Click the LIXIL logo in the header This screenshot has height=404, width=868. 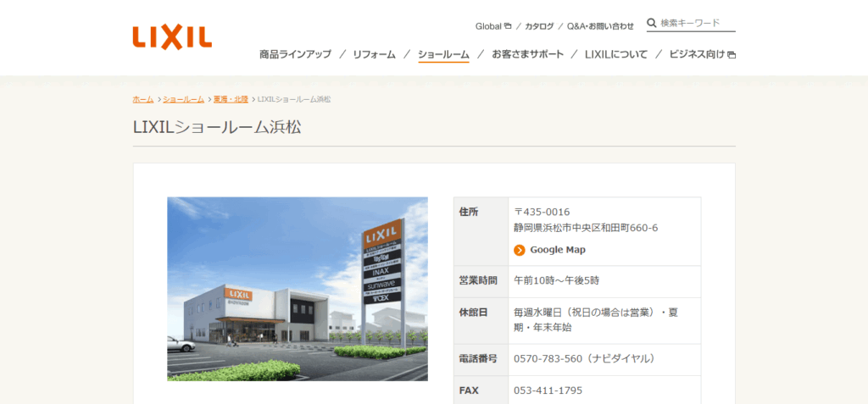coord(172,37)
